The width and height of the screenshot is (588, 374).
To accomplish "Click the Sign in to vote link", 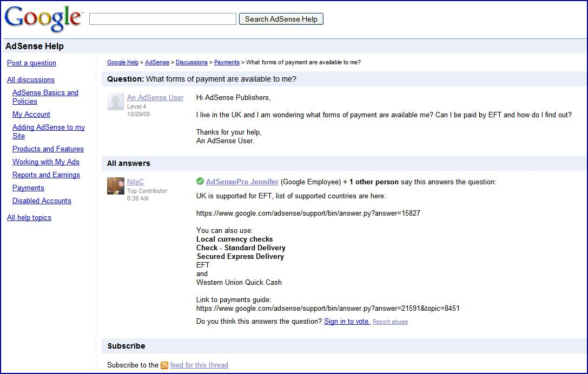I will [347, 321].
